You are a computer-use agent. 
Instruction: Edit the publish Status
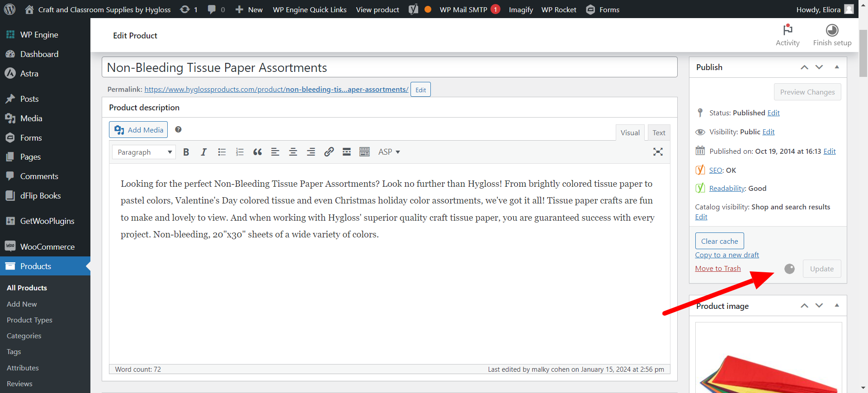coord(774,113)
